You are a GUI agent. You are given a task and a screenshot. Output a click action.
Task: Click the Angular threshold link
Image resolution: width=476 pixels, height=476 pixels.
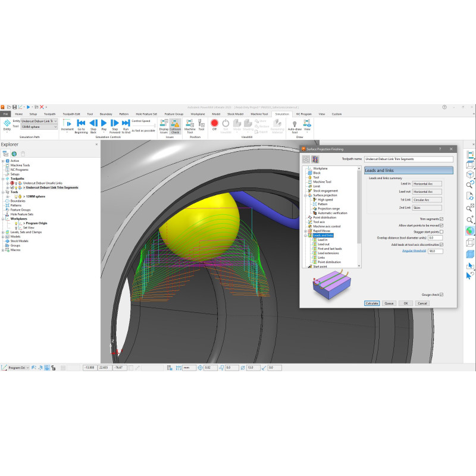coord(414,251)
